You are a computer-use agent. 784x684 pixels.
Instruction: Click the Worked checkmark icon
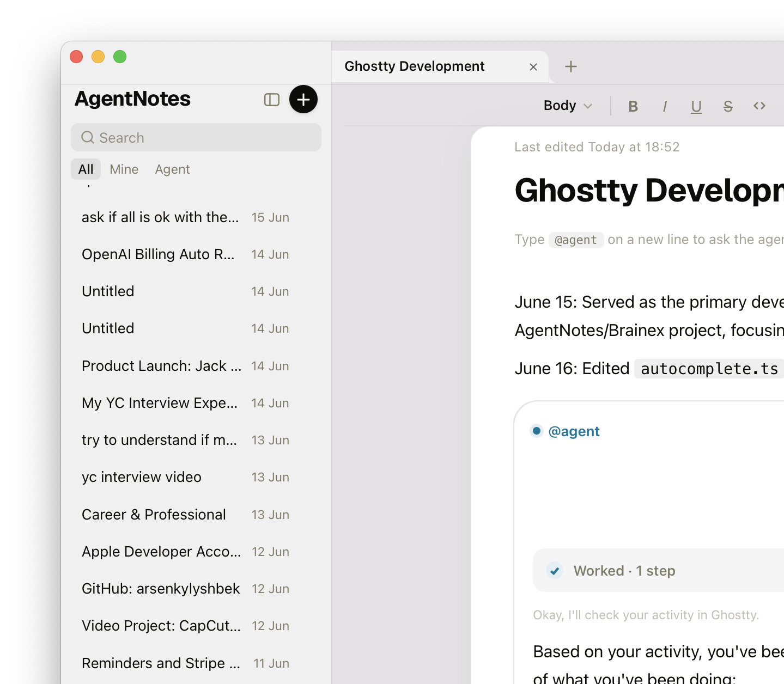[x=555, y=571]
